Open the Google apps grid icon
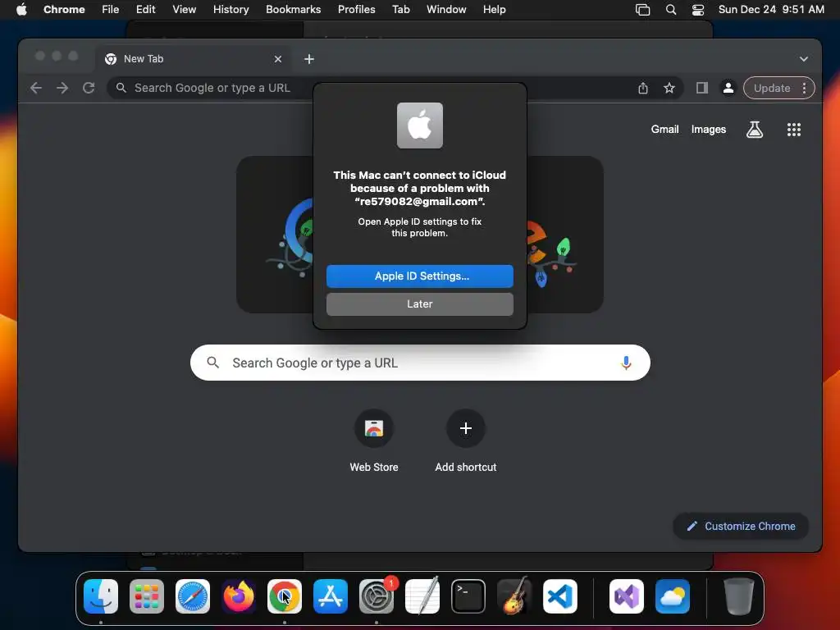Viewport: 840px width, 630px height. point(794,129)
